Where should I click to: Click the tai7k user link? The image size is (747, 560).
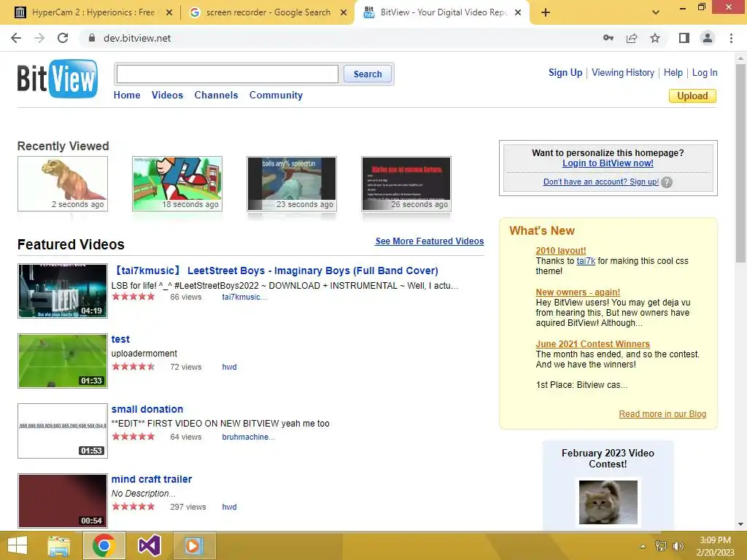click(x=586, y=260)
